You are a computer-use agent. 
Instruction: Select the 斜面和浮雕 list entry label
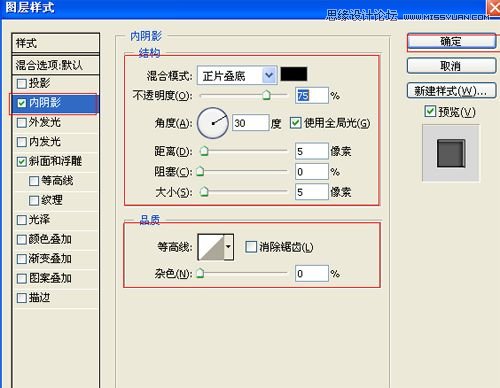(x=55, y=161)
